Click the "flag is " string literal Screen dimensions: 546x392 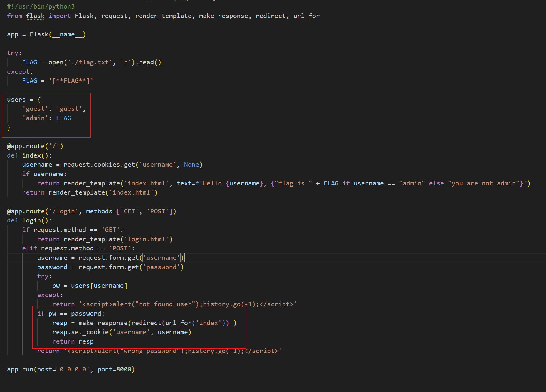[293, 183]
